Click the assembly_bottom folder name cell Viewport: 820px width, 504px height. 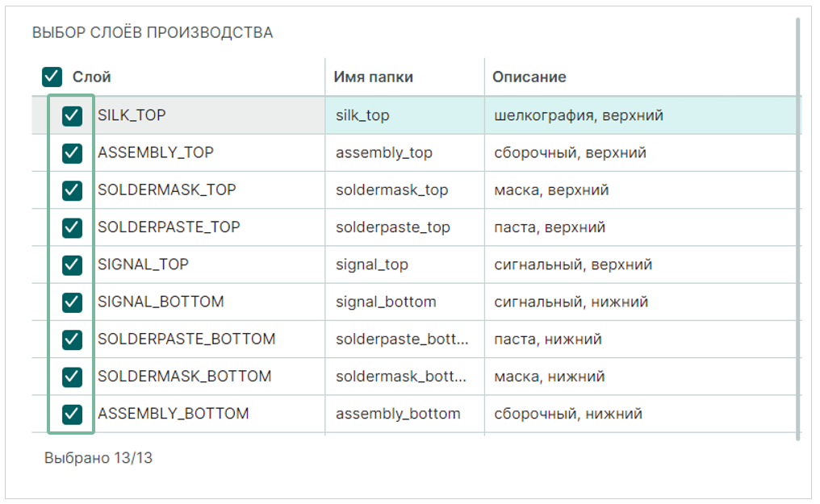[x=398, y=414]
